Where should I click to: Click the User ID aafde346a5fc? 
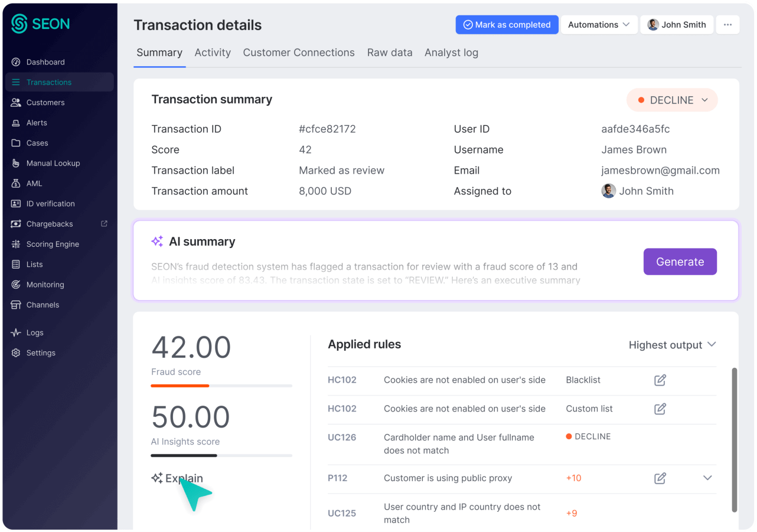[635, 129]
